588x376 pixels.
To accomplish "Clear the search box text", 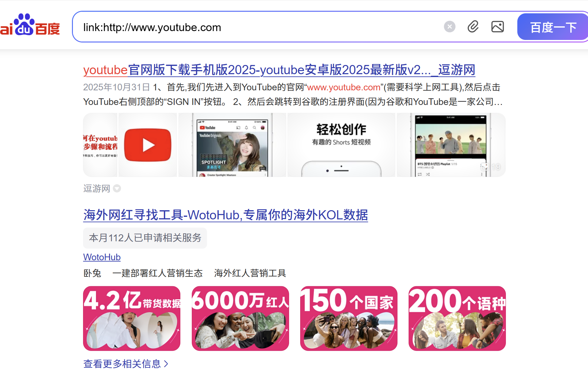I will coord(449,27).
